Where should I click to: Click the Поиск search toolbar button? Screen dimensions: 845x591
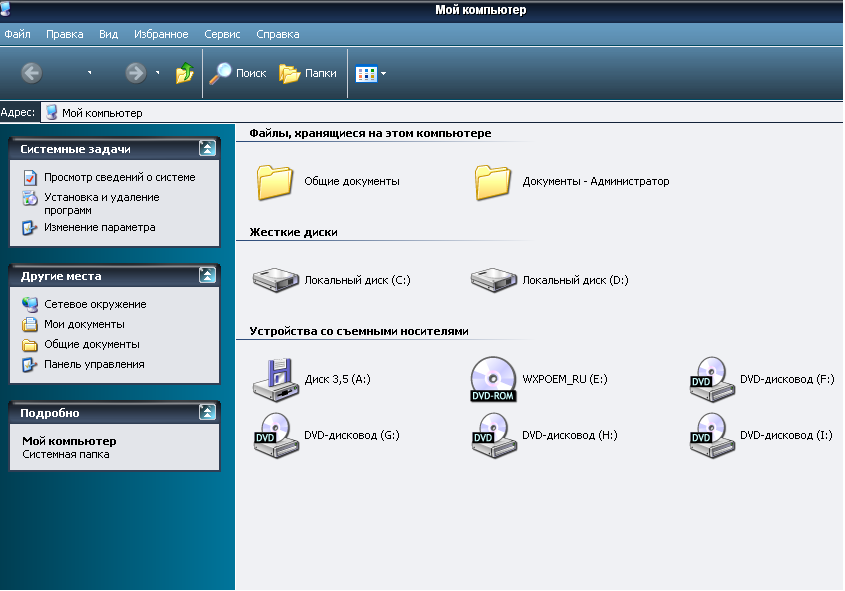click(238, 73)
